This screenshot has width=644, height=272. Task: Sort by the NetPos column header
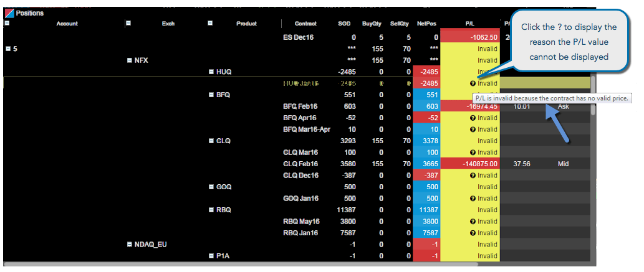point(426,24)
